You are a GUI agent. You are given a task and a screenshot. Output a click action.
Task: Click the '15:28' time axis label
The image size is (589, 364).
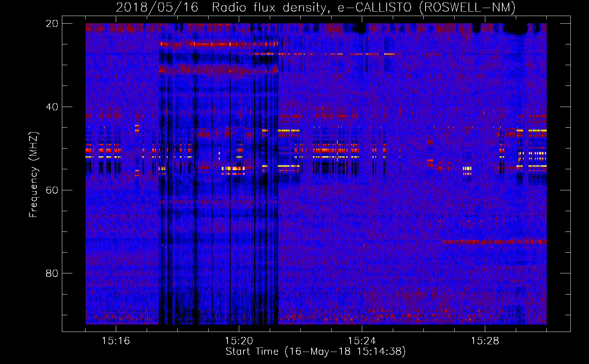[x=485, y=341]
